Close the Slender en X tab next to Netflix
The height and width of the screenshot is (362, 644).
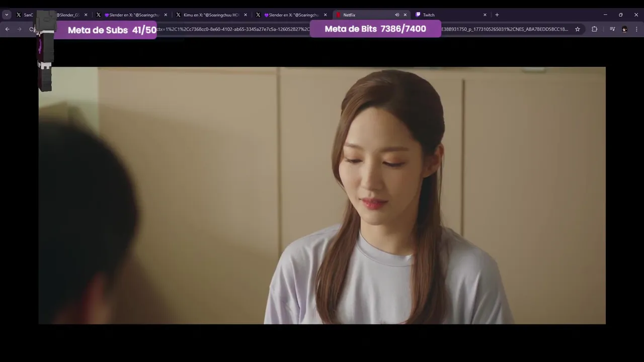326,15
